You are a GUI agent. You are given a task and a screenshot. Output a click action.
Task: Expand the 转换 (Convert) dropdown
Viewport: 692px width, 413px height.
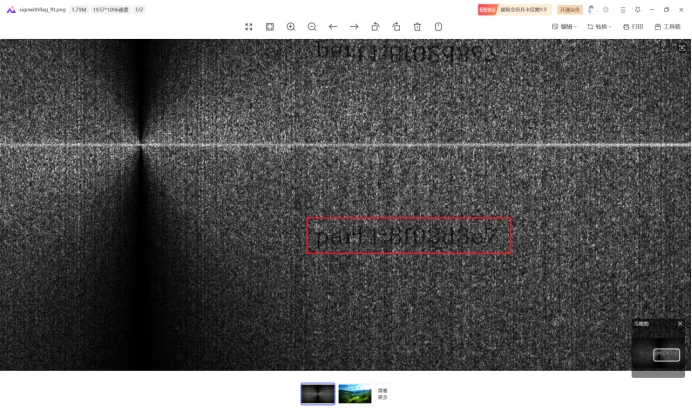[599, 27]
